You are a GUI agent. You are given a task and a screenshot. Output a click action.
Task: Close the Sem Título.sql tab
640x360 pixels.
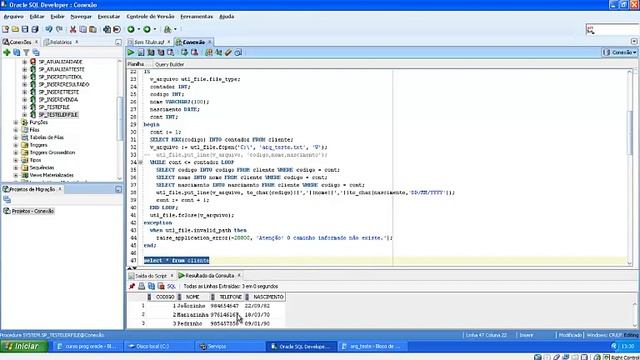coord(169,42)
